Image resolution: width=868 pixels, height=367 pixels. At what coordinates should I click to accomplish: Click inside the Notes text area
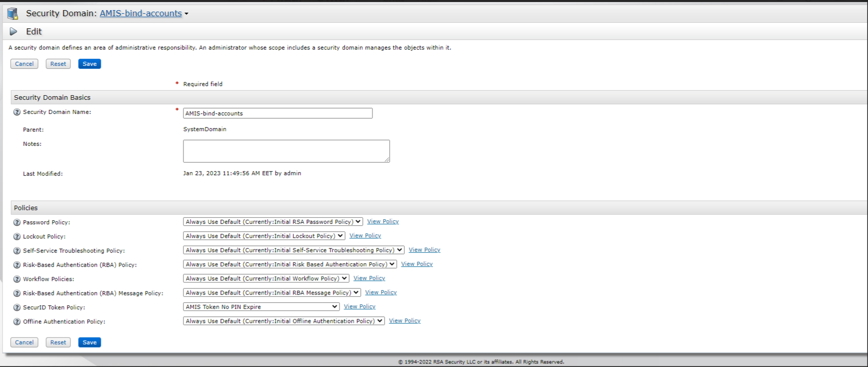tap(286, 151)
